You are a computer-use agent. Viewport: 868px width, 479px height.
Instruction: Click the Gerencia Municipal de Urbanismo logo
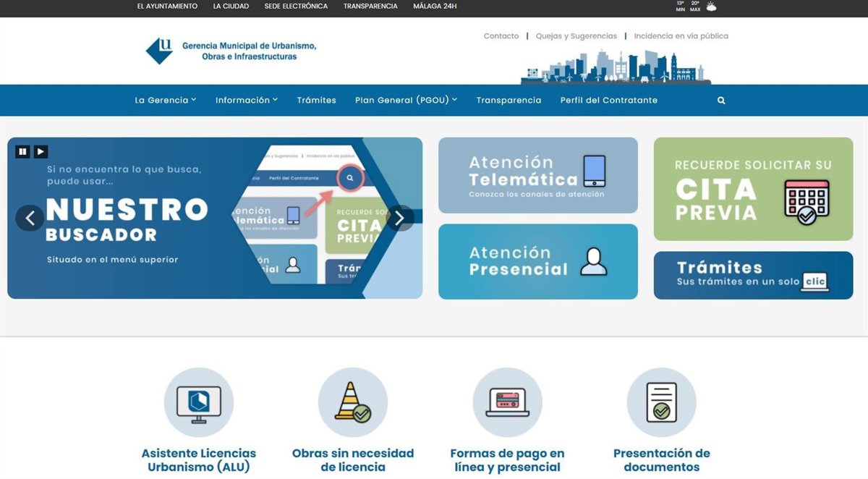(231, 51)
